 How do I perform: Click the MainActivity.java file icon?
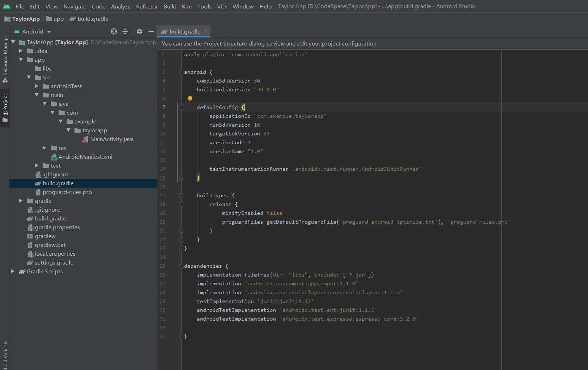pyautogui.click(x=85, y=139)
